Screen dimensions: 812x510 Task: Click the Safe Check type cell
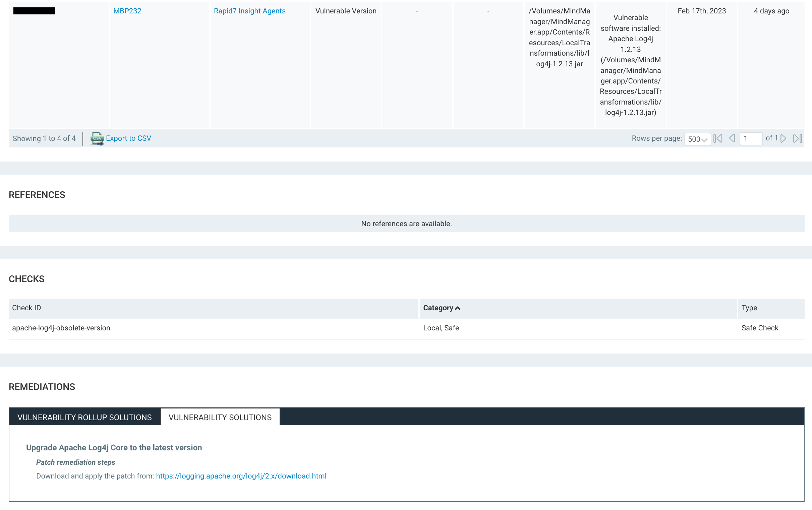point(759,328)
